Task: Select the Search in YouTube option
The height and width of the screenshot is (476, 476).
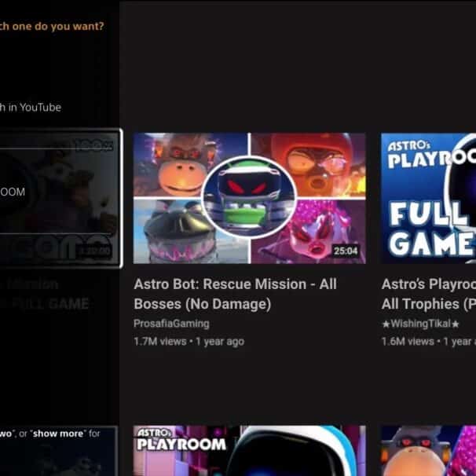Action: click(x=31, y=107)
